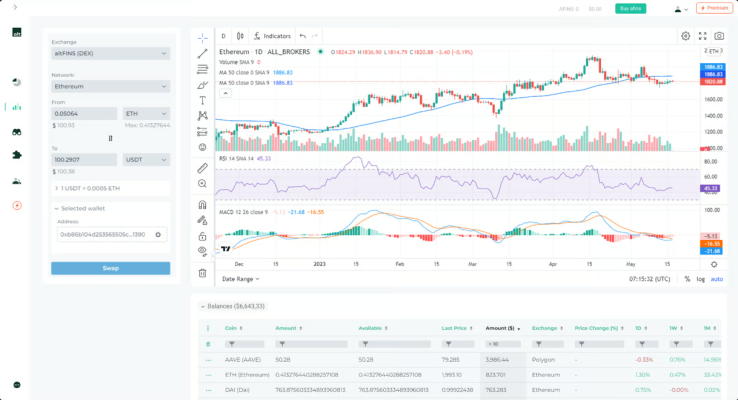The image size is (738, 400).
Task: Toggle percent scale on the chart
Action: [x=687, y=279]
